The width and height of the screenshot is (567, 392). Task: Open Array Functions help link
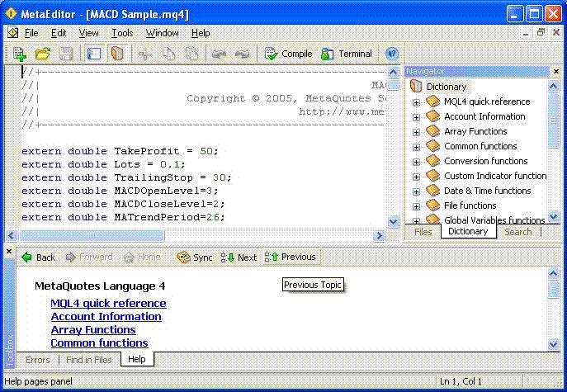tap(93, 330)
